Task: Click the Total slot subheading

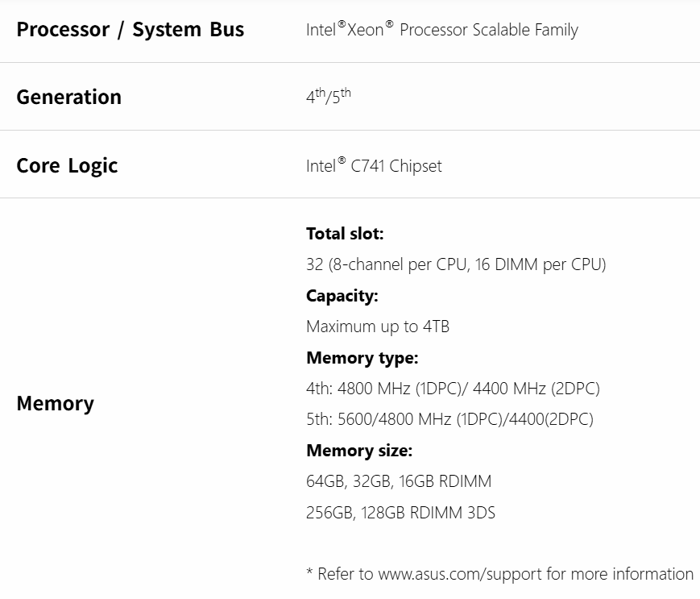Action: pos(345,234)
